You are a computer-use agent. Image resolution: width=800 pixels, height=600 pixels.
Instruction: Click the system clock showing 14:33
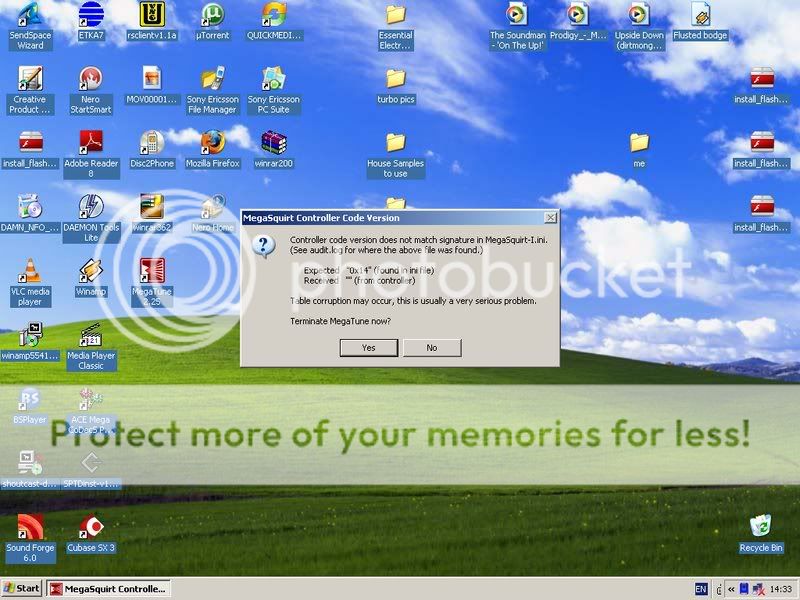780,588
